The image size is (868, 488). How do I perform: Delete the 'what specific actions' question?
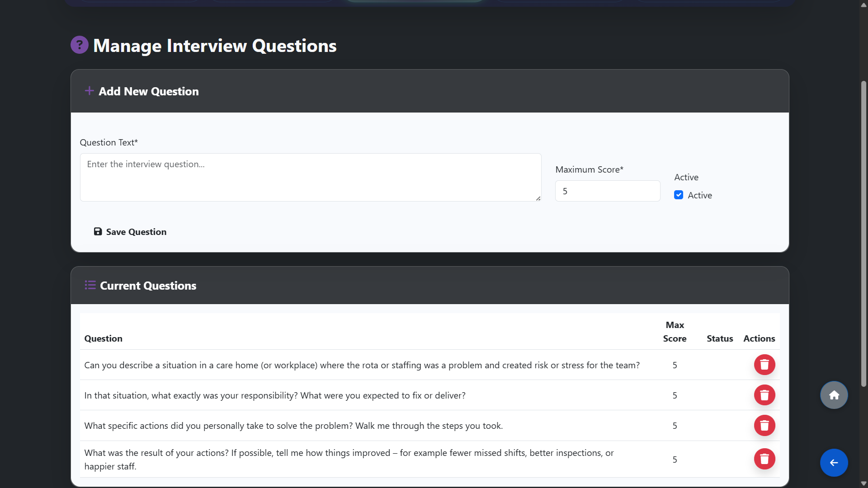click(764, 425)
